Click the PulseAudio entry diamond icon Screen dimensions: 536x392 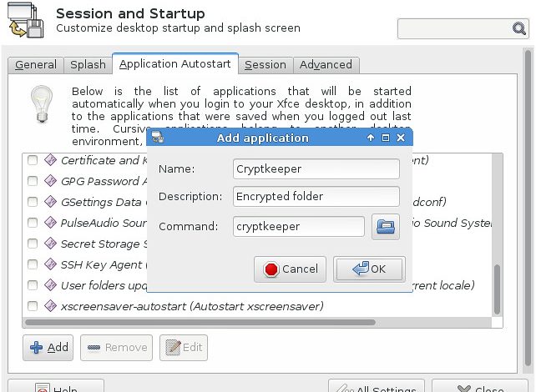pyautogui.click(x=51, y=223)
